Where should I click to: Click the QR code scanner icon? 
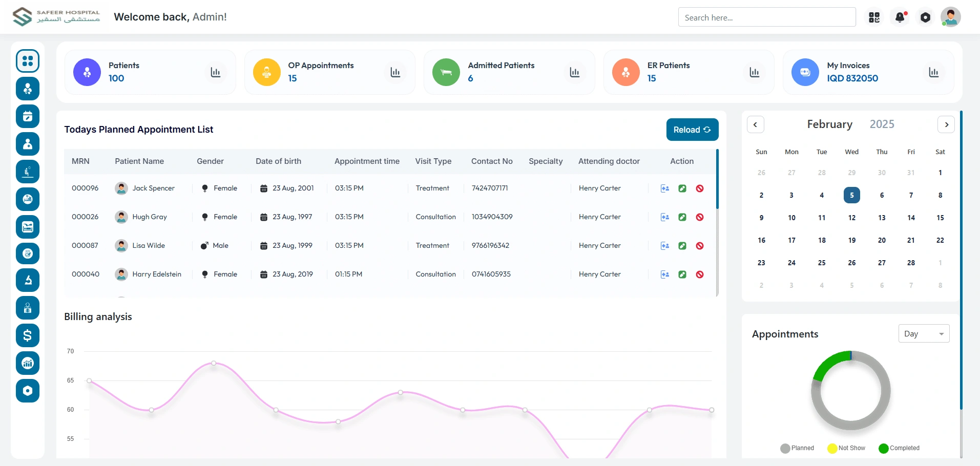click(x=874, y=17)
